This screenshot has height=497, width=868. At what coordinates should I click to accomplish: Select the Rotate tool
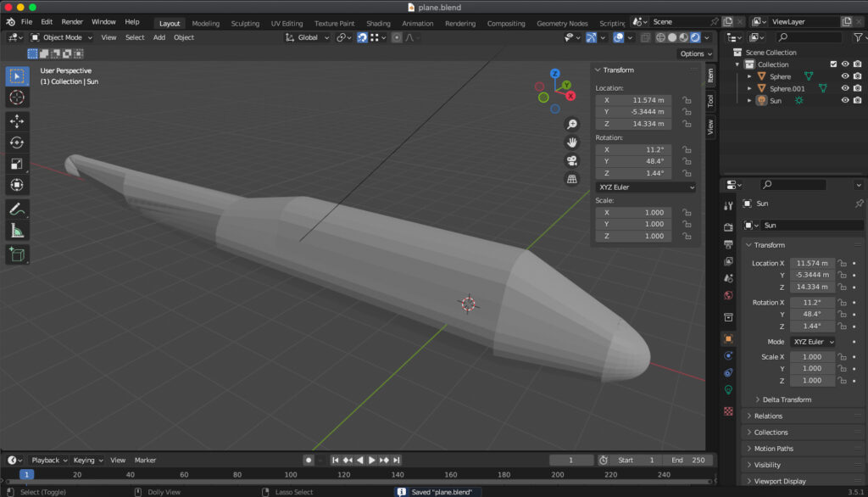(x=15, y=142)
